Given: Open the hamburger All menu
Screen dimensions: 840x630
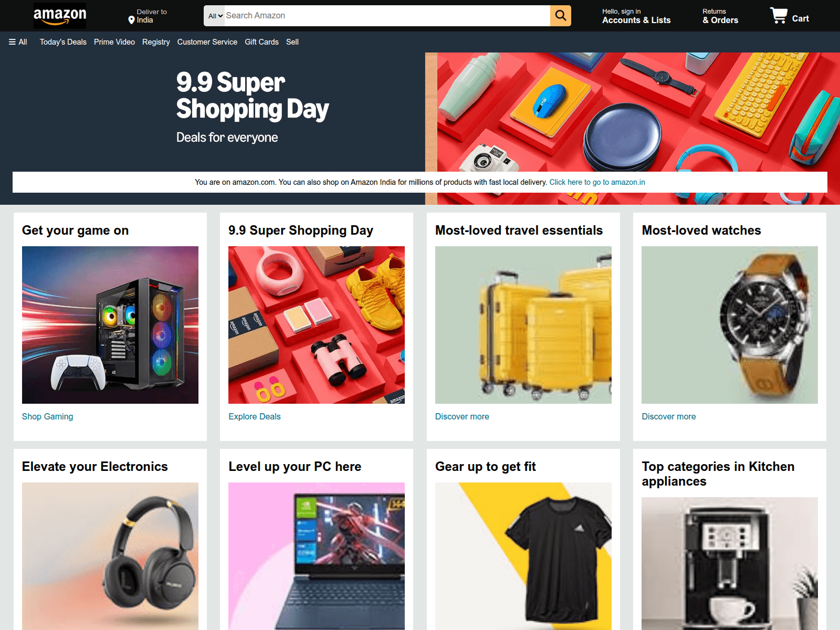Looking at the screenshot, I should coord(18,42).
